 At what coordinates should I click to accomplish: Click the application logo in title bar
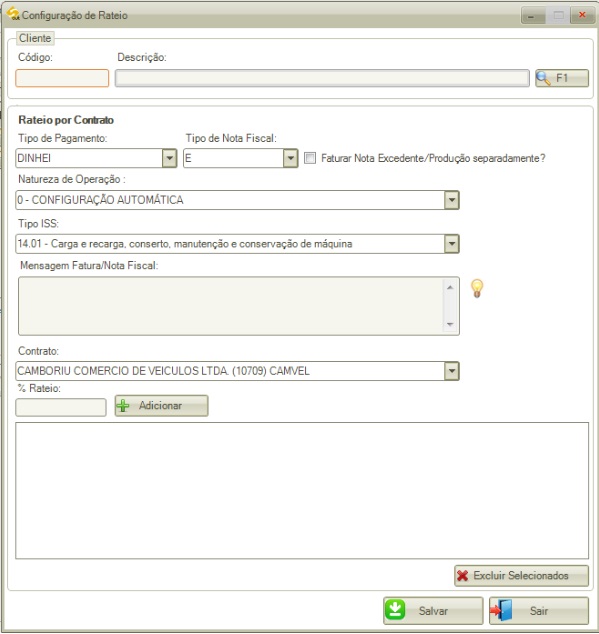pyautogui.click(x=13, y=14)
